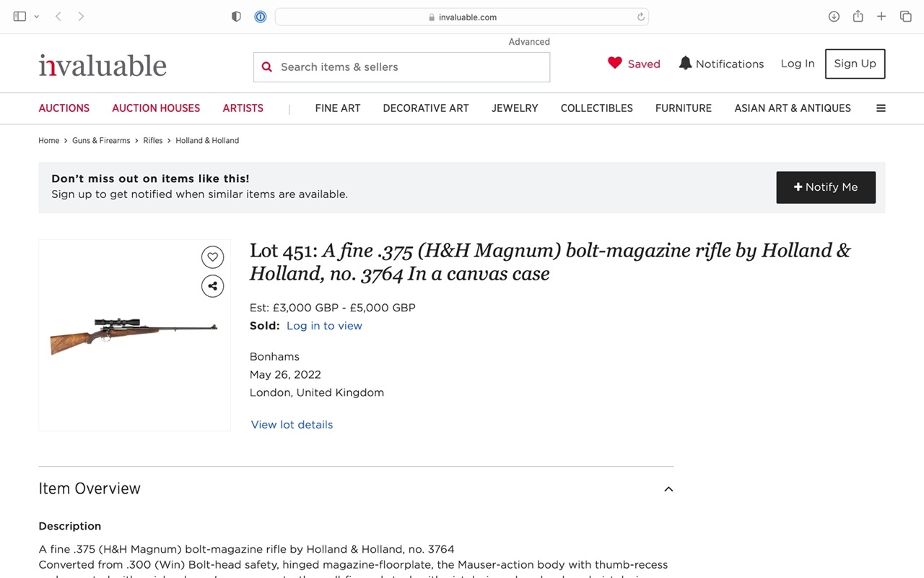Show Safari downloads

point(834,17)
